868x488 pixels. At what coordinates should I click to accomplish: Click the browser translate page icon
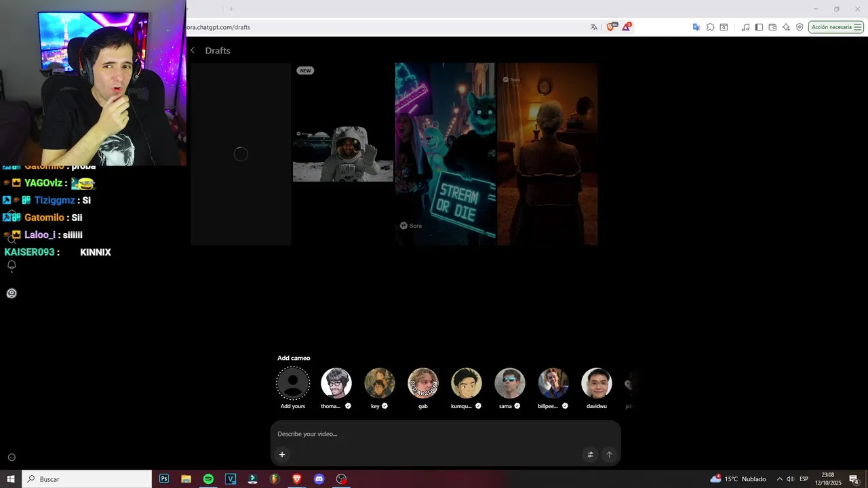point(594,27)
